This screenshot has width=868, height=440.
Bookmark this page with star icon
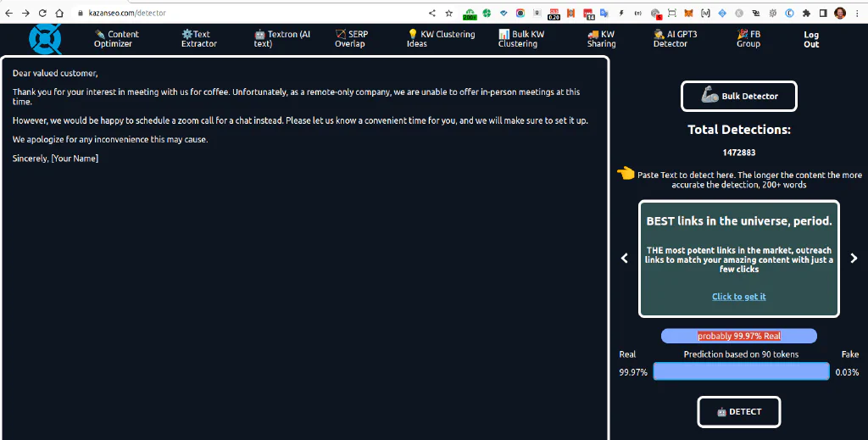449,13
